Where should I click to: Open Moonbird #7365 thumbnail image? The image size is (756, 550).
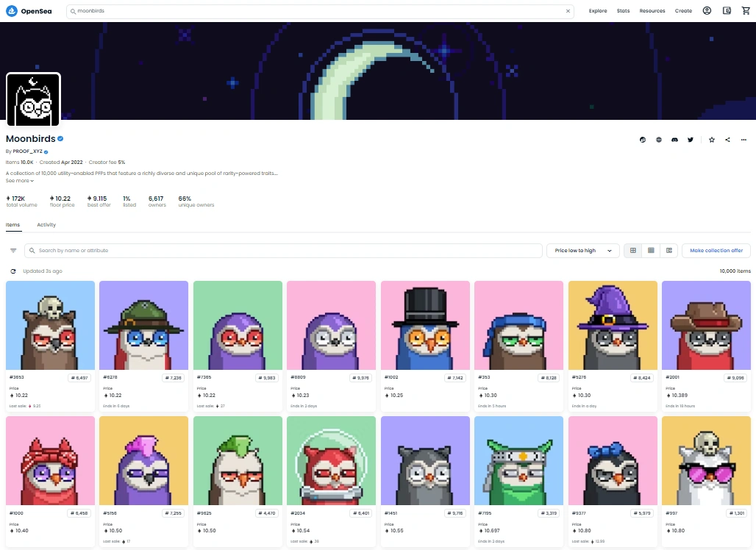pos(238,326)
